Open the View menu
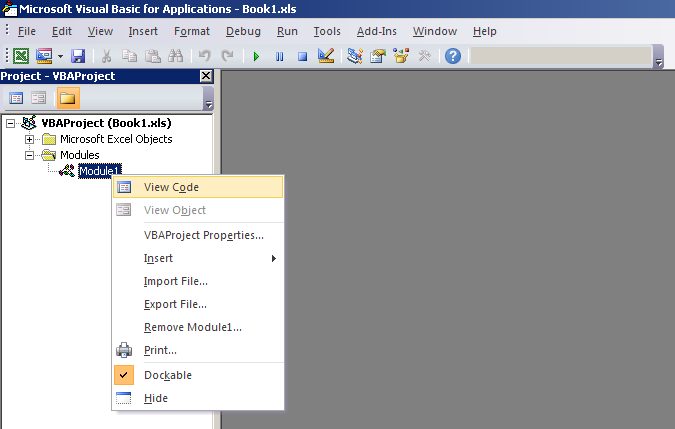This screenshot has height=429, width=675. tap(100, 31)
